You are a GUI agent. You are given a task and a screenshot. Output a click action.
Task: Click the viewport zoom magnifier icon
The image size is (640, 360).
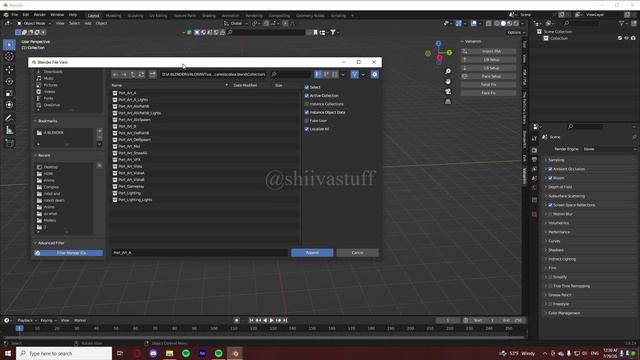point(448,71)
